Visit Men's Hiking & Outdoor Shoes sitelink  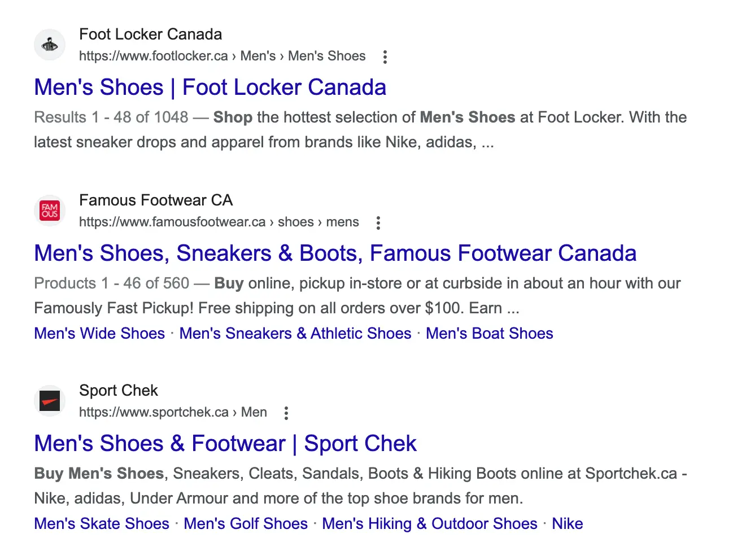click(430, 524)
